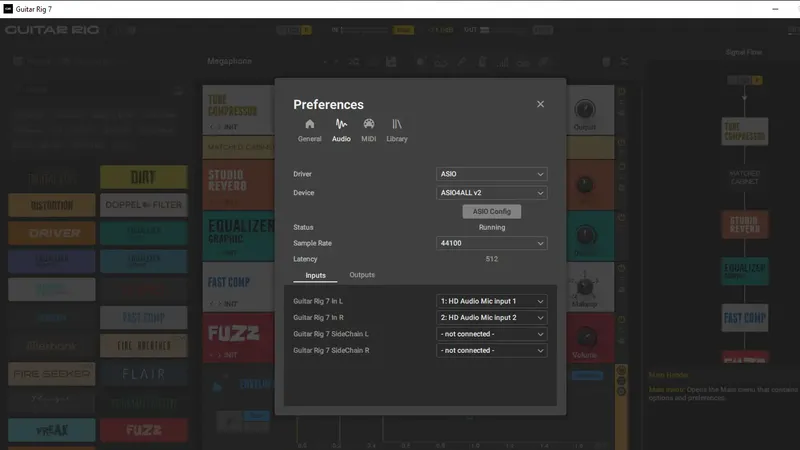Open Guitar Rig 7 In R input dropdown
Screen dimensions: 800x450
coord(491,318)
